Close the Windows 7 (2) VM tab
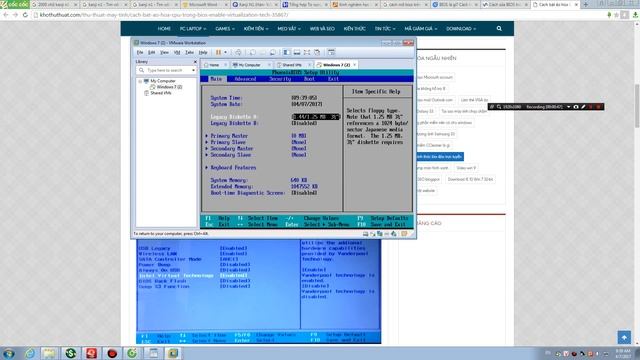The image size is (640, 360). pos(355,64)
